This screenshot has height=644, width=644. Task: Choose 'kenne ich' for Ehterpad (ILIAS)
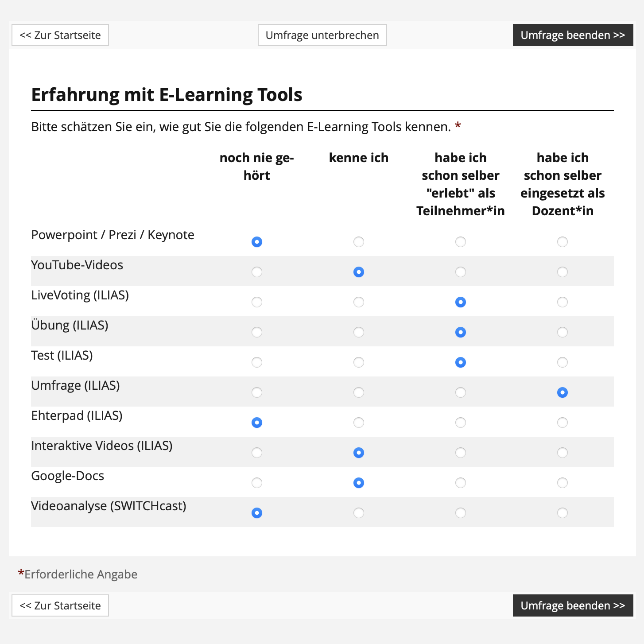(359, 423)
